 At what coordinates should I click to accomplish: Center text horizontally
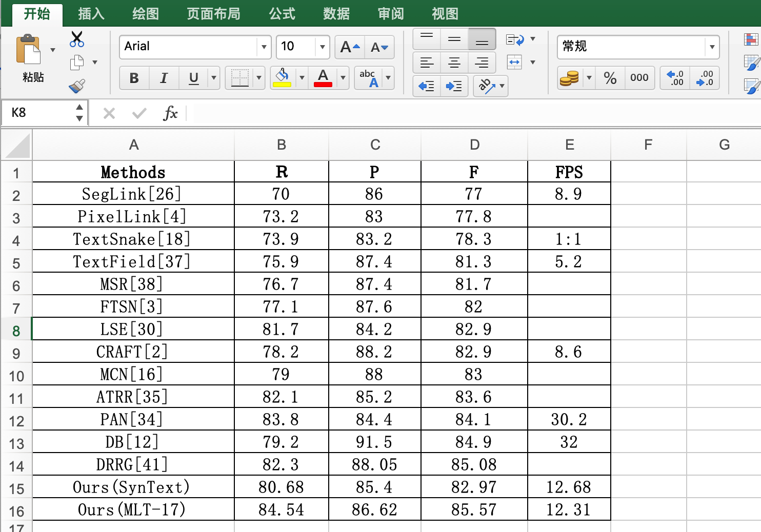coord(454,63)
